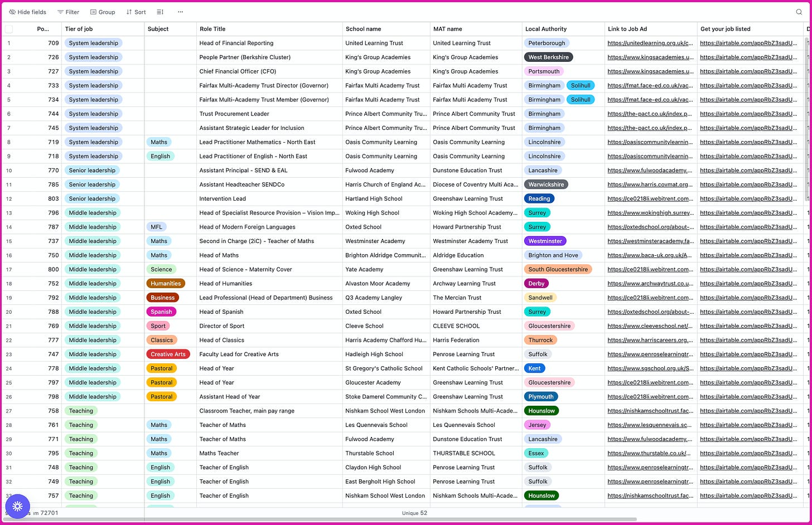812x525 pixels.
Task: Click the Get your job listed header
Action: click(750, 29)
